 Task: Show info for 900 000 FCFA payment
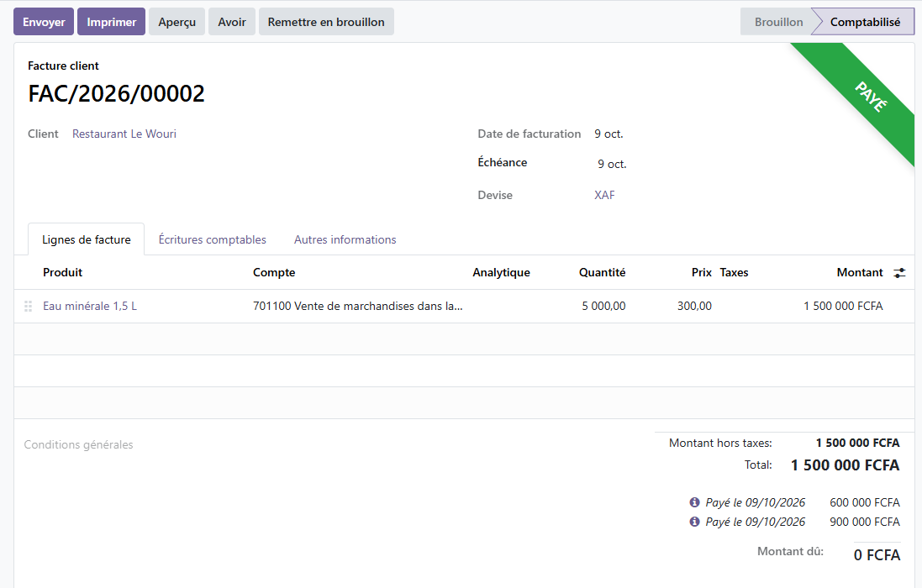point(694,522)
